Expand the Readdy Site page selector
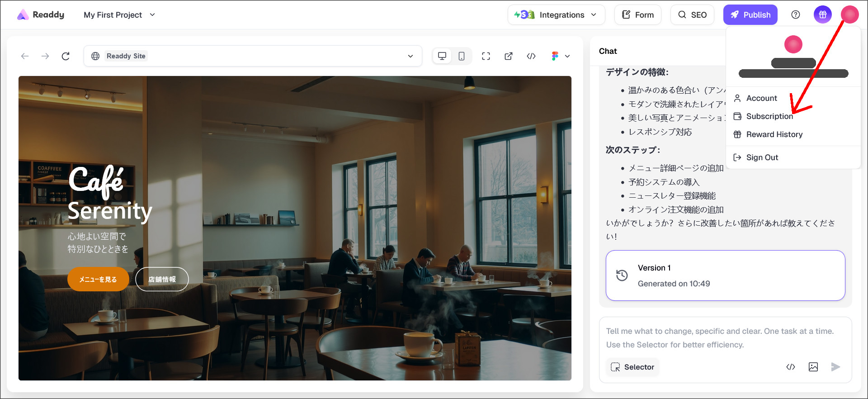Viewport: 868px width, 399px height. 410,56
